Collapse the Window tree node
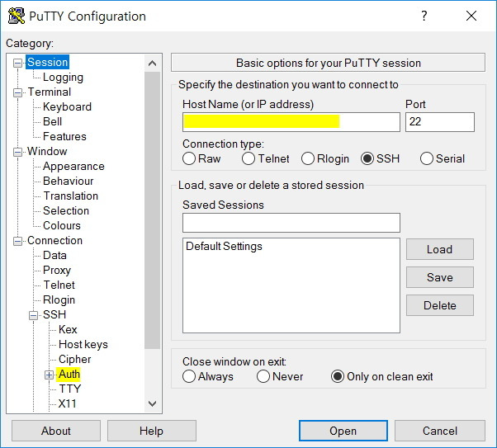This screenshot has width=497, height=448. click(17, 152)
